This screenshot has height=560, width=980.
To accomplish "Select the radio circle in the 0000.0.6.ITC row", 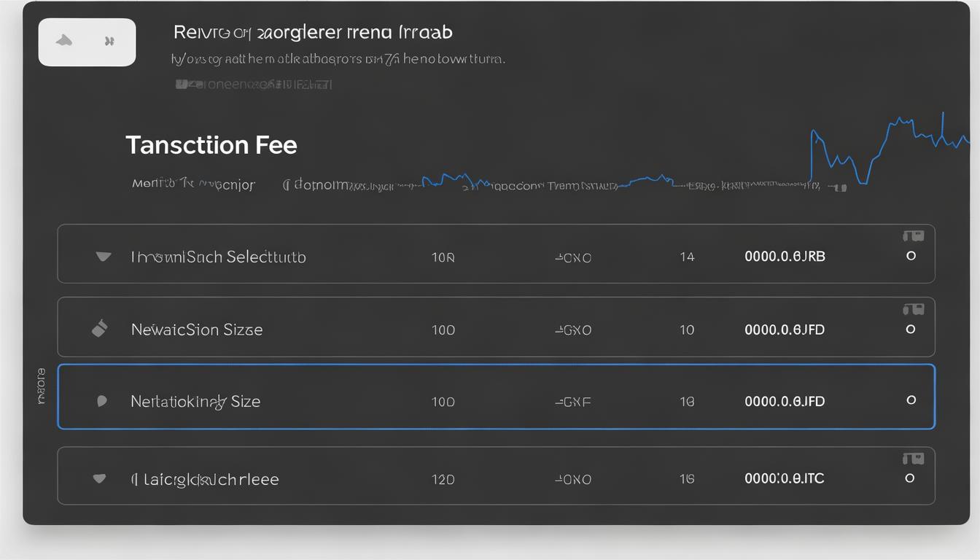I will pos(909,478).
